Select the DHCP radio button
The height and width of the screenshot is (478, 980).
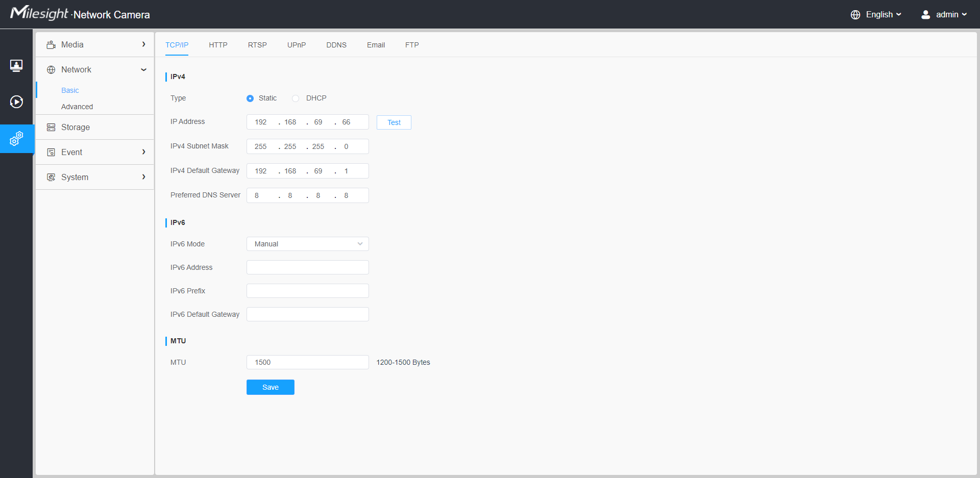(x=296, y=98)
